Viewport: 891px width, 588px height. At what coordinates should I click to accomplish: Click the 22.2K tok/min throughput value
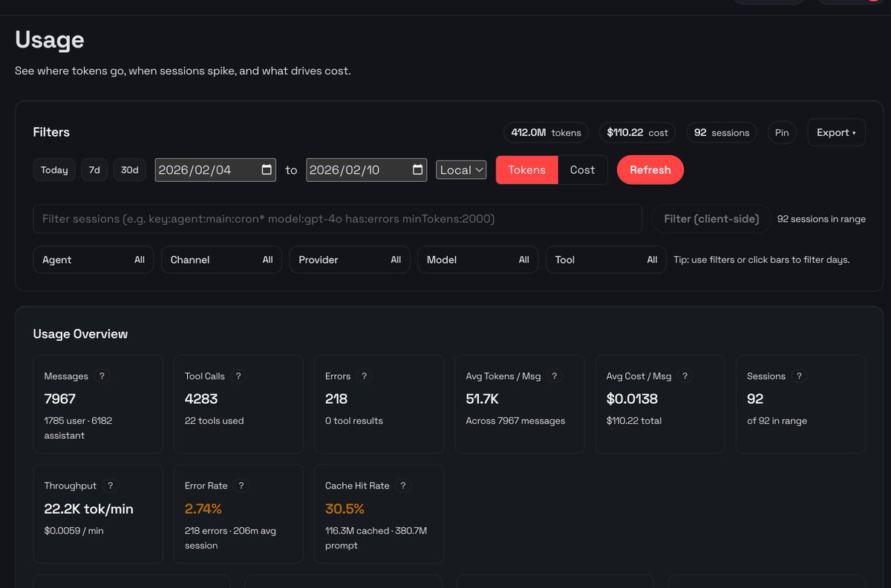pyautogui.click(x=89, y=509)
